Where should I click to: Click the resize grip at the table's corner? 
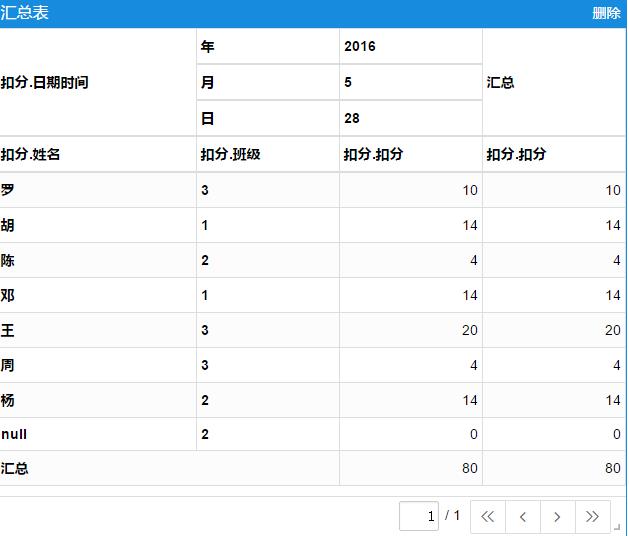pos(617,527)
